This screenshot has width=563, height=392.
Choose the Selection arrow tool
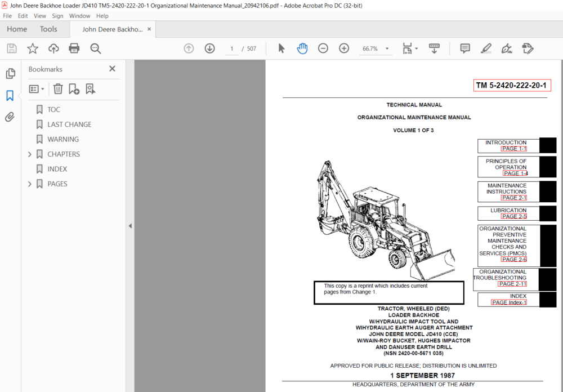281,48
